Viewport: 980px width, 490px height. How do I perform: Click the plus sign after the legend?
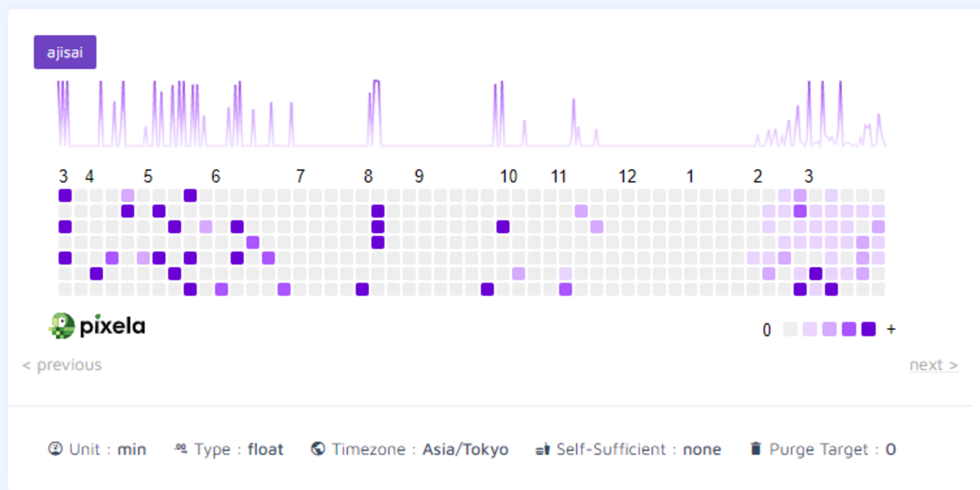(x=891, y=329)
